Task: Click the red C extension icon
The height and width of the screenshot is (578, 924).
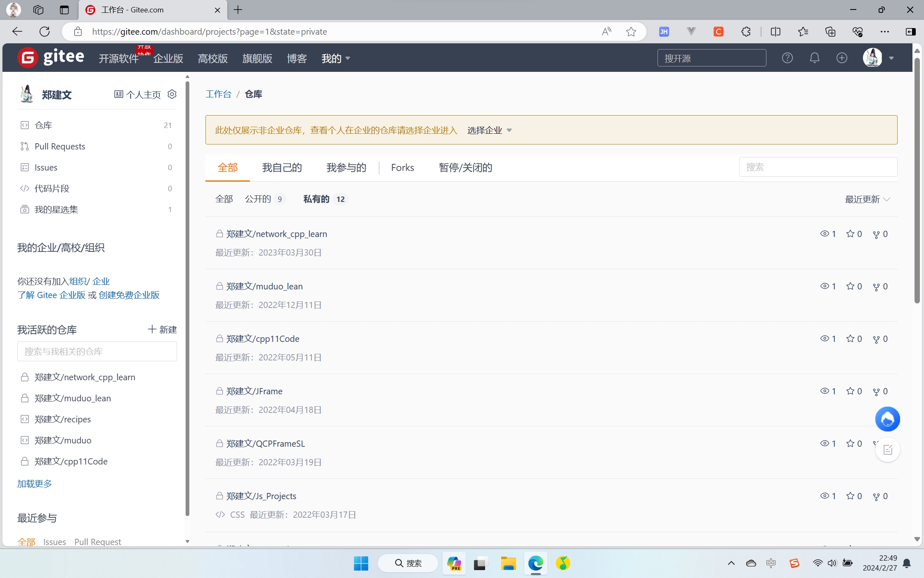Action: [719, 31]
